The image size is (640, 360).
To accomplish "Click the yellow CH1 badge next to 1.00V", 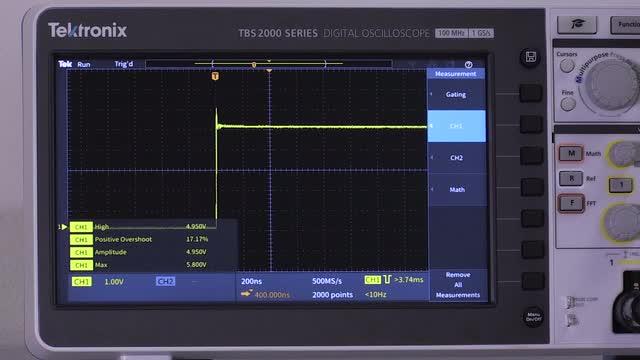I will pos(82,282).
